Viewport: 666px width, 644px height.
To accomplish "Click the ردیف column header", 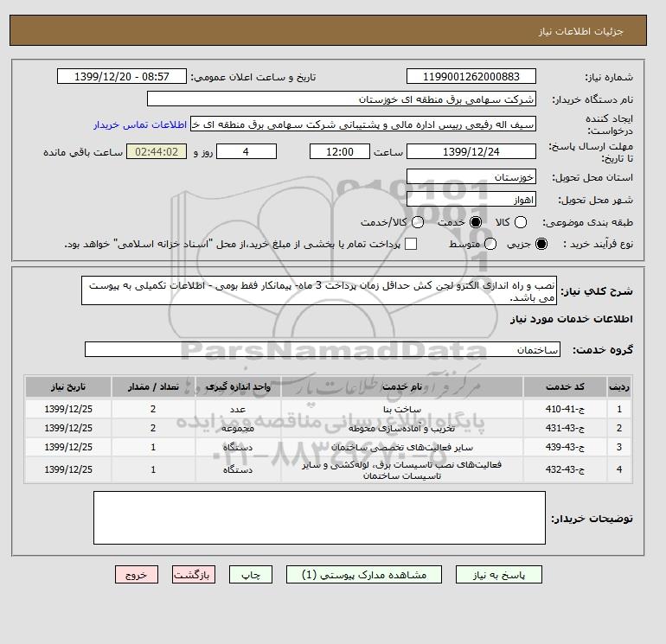I will tap(619, 386).
